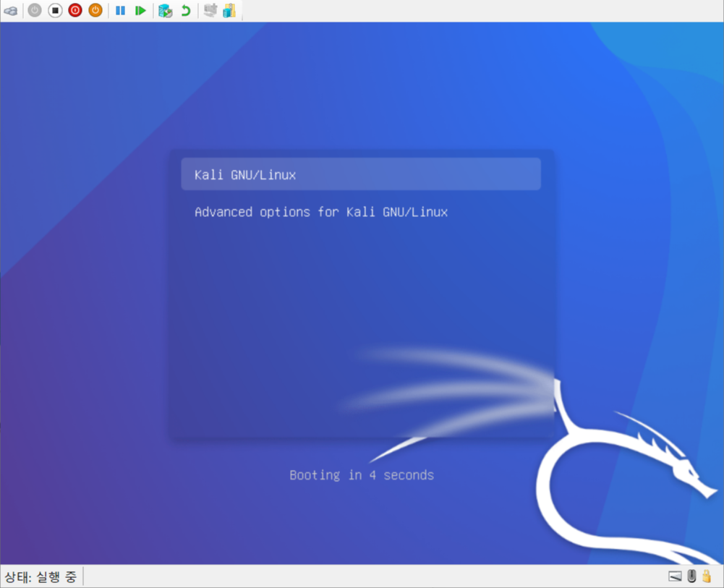Revert the VM with the green undo arrow
Screen dimensions: 724x588
click(x=186, y=10)
